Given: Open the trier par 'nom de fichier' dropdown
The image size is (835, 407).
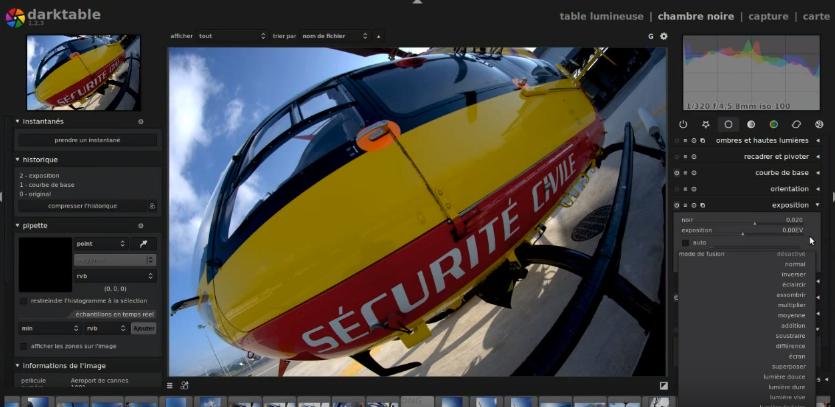Looking at the screenshot, I should [x=335, y=36].
